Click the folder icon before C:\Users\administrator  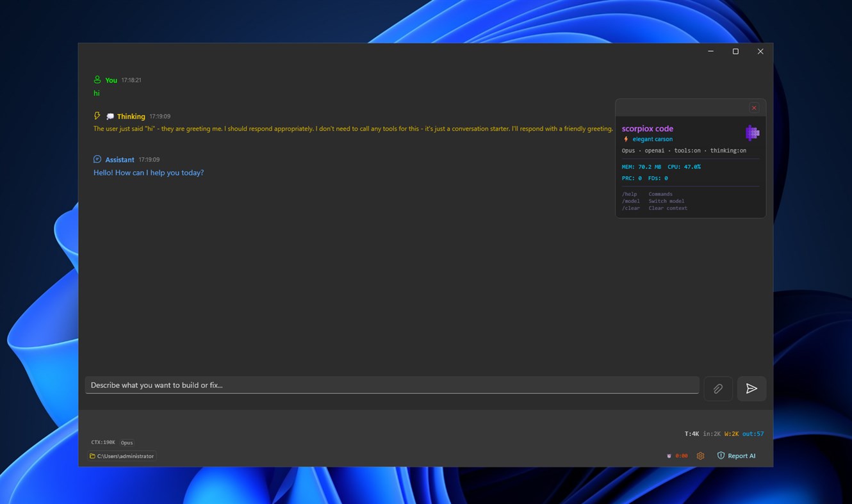(92, 457)
